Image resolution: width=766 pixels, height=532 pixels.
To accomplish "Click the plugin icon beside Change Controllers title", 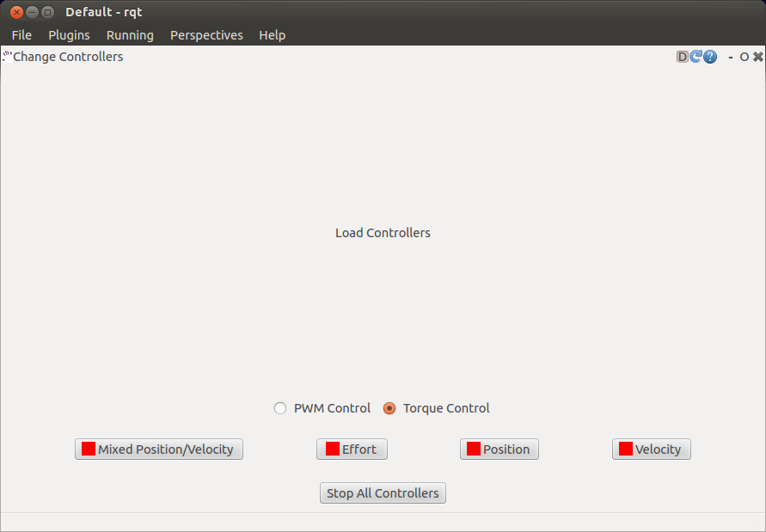I will [7, 57].
